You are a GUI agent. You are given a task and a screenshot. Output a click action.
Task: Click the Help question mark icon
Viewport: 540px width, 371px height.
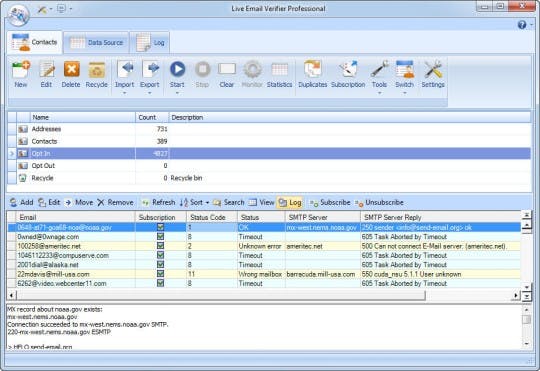522,25
